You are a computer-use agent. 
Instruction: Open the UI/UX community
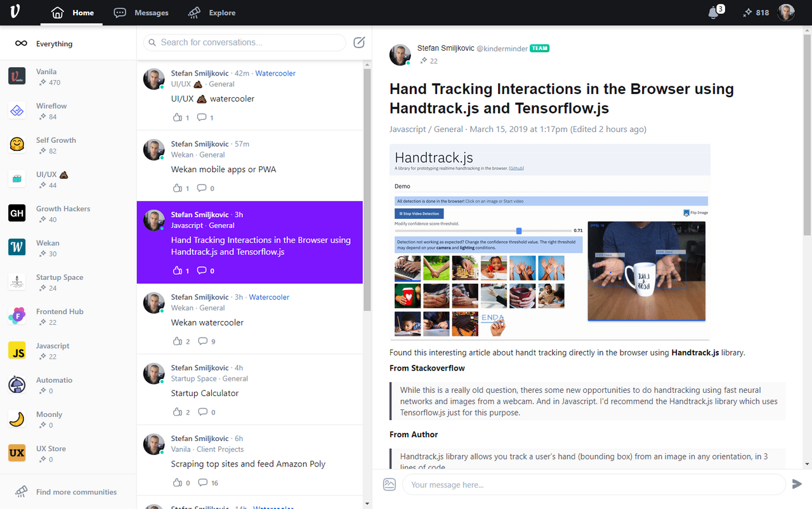pyautogui.click(x=68, y=180)
